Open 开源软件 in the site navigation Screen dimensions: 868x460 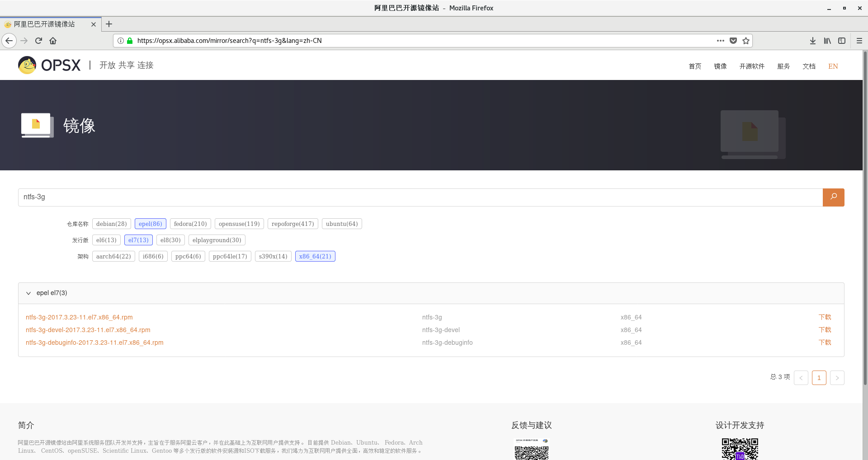[x=752, y=66]
